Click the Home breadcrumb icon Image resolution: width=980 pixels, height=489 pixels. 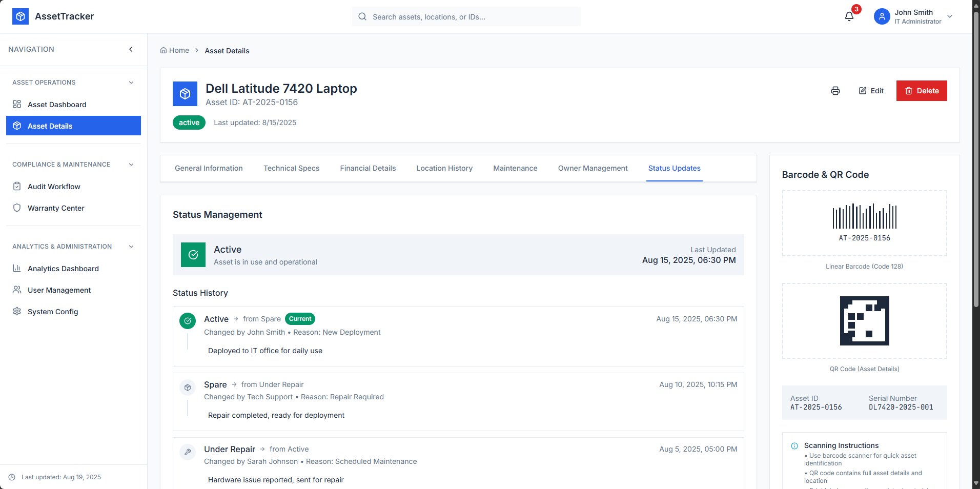point(164,50)
